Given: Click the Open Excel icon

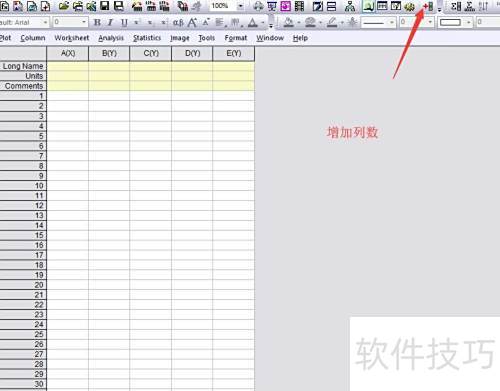Looking at the screenshot, I should 91,6.
